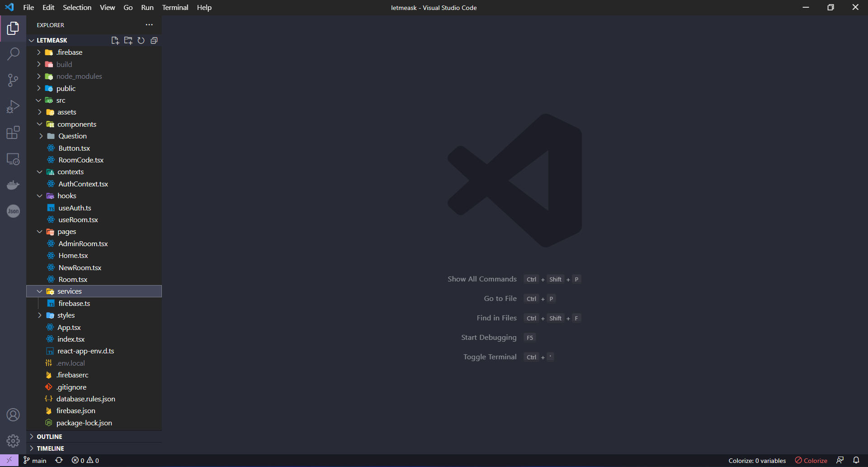Click the Colorize status bar button

click(811, 460)
